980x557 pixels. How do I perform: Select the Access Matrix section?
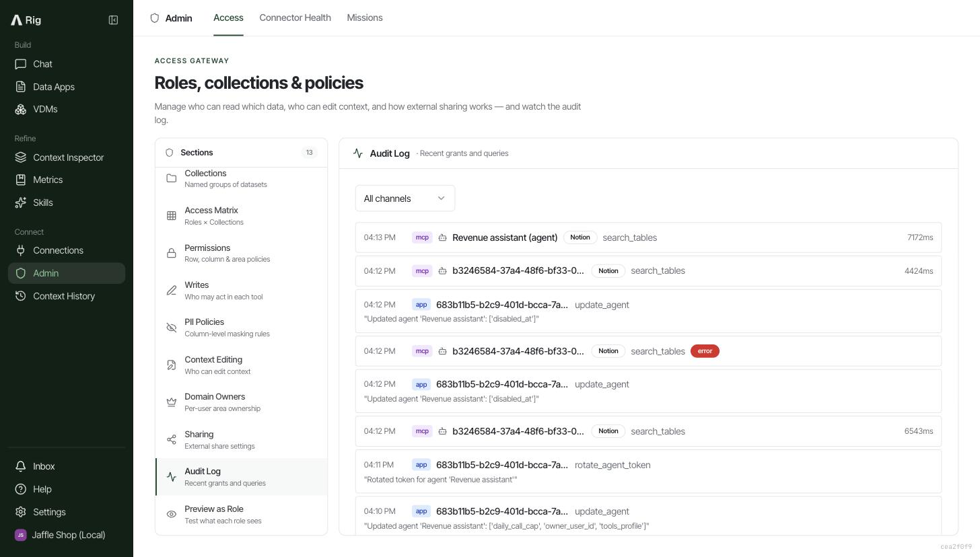click(x=242, y=216)
